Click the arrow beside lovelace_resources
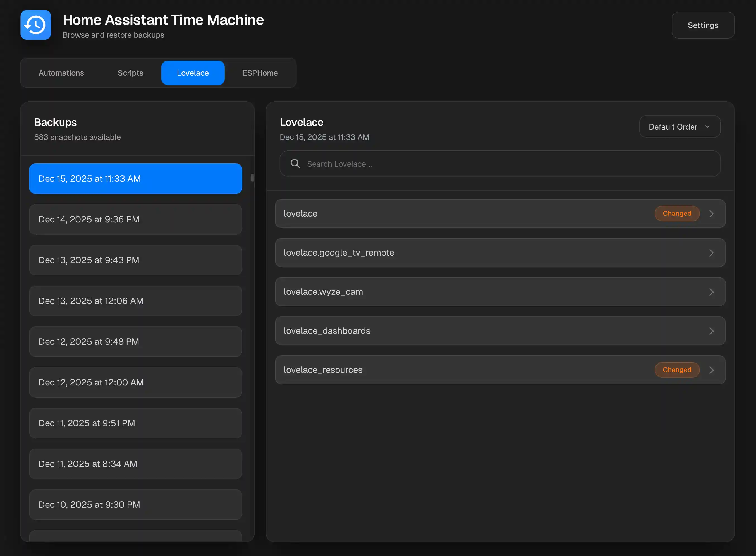 coord(712,370)
